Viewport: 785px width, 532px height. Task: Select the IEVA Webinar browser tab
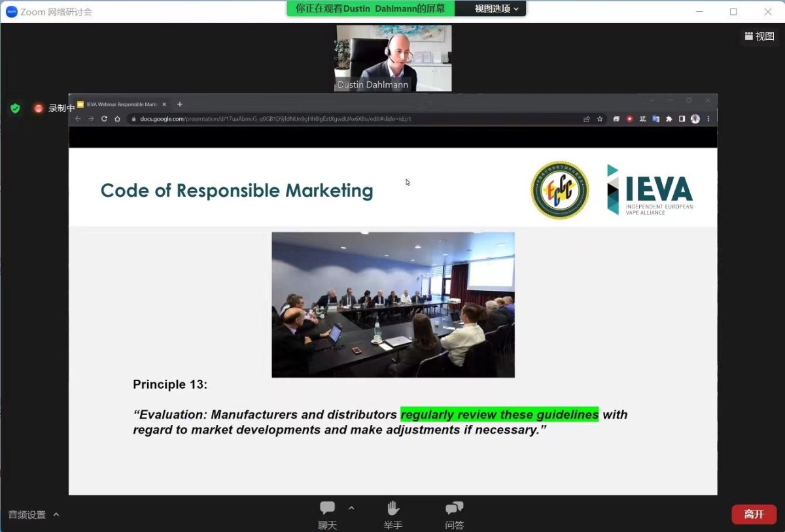[121, 104]
